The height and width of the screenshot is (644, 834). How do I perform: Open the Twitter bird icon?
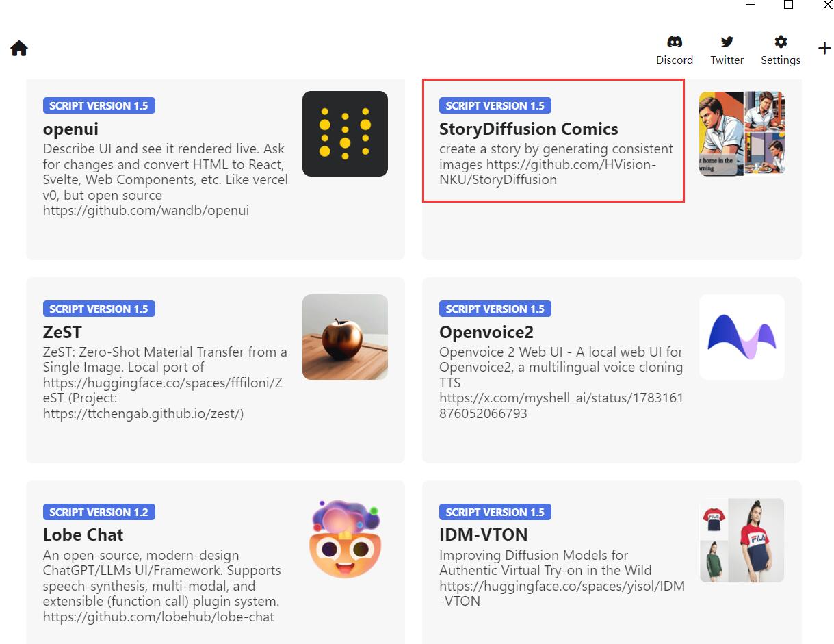[x=727, y=42]
